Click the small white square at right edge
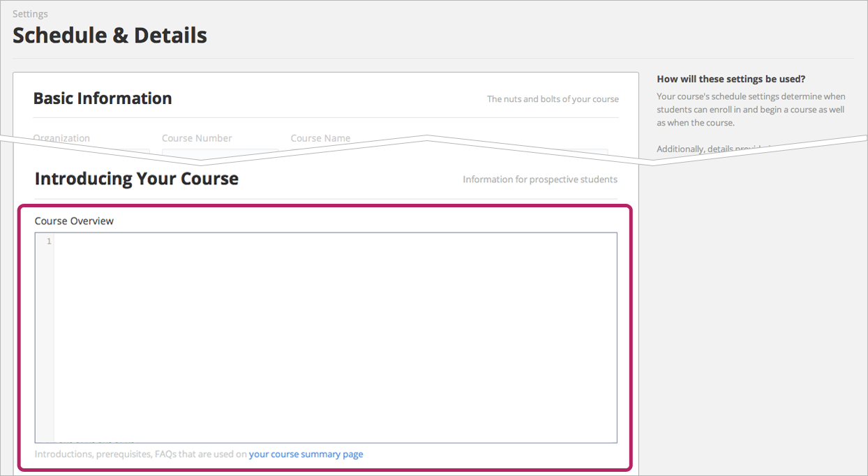This screenshot has height=476, width=868. point(863,138)
